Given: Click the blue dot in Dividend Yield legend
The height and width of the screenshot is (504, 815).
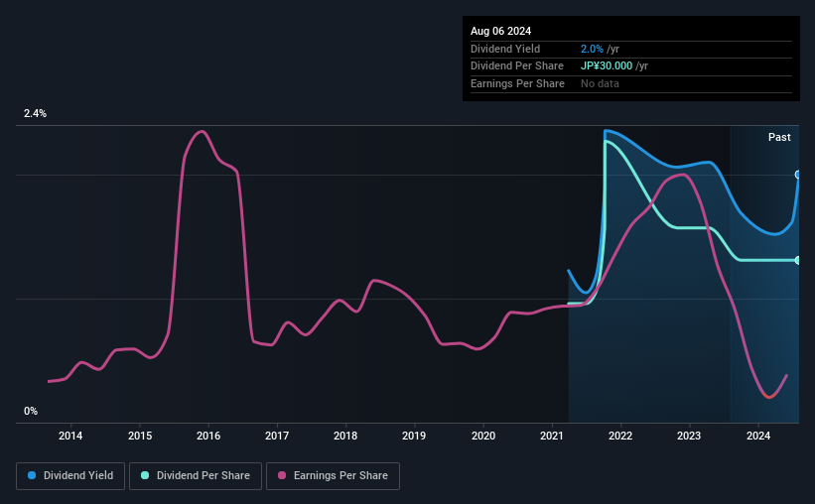Looking at the screenshot, I should [32, 476].
